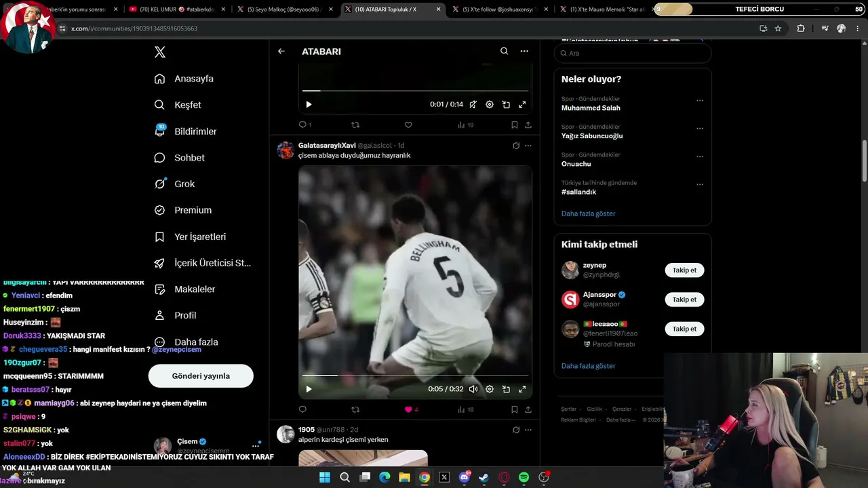The width and height of the screenshot is (868, 488).
Task: Click the Yer İşaretleri bookmark icon in the sidebar
Action: point(160,237)
